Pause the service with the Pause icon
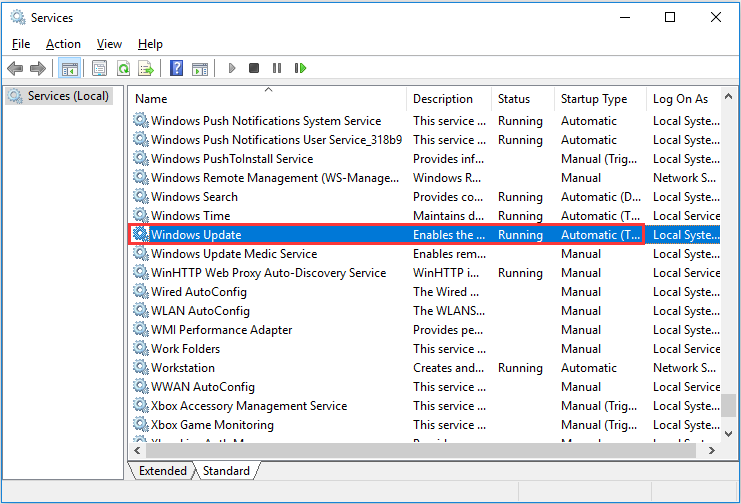Image resolution: width=741 pixels, height=504 pixels. click(277, 68)
